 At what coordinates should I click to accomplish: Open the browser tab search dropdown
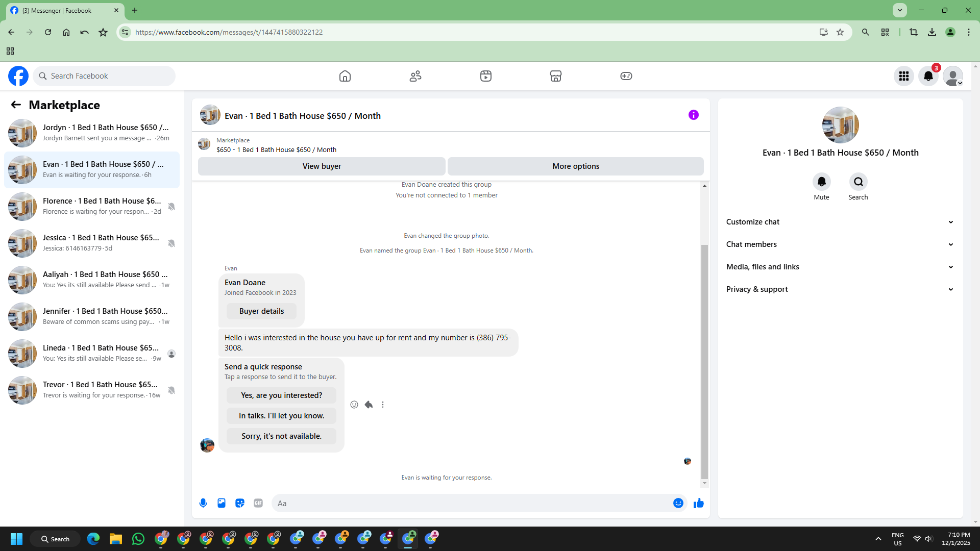point(900,10)
